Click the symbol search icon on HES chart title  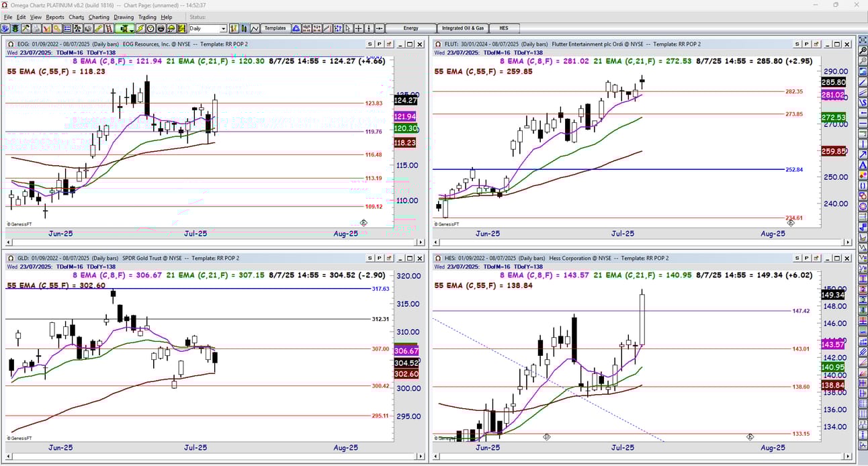(x=437, y=258)
